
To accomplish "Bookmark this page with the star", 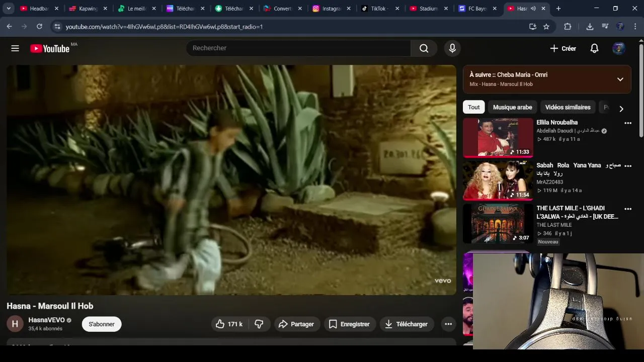I will point(546,27).
